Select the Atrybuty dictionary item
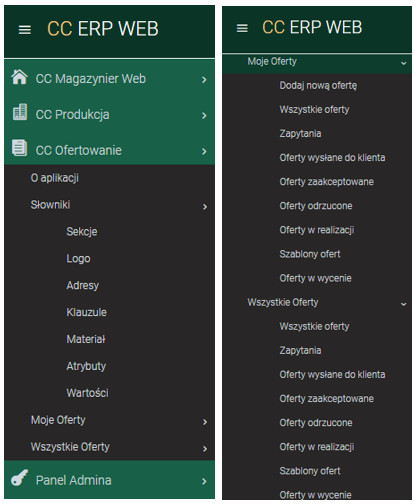417x504 pixels. coord(86,366)
